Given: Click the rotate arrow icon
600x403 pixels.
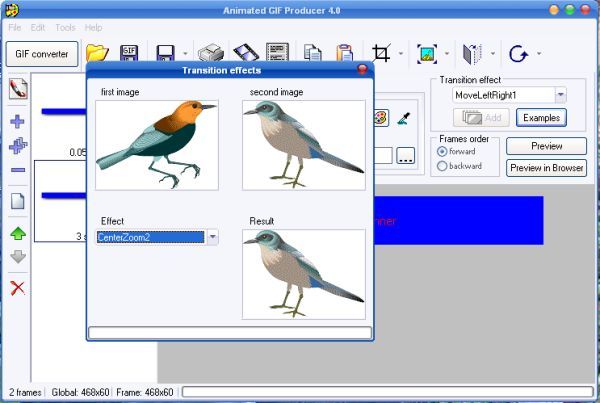Looking at the screenshot, I should pyautogui.click(x=518, y=54).
